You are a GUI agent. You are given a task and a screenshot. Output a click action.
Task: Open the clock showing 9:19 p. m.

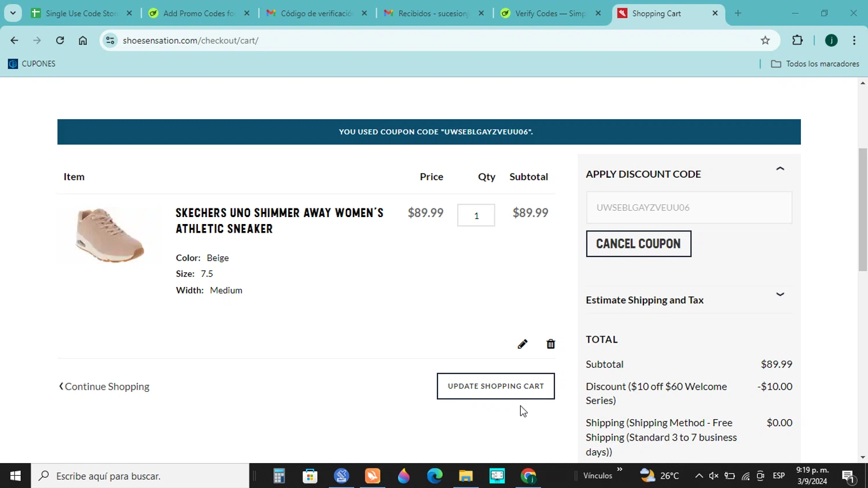click(812, 476)
